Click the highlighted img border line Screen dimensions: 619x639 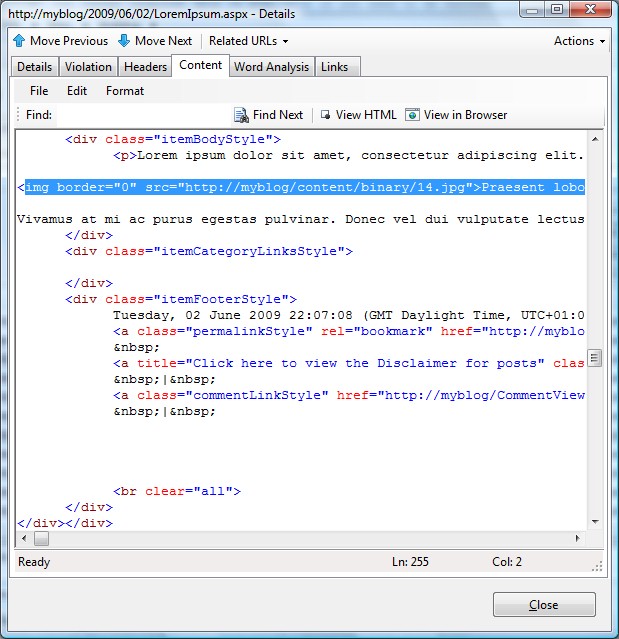click(x=301, y=187)
